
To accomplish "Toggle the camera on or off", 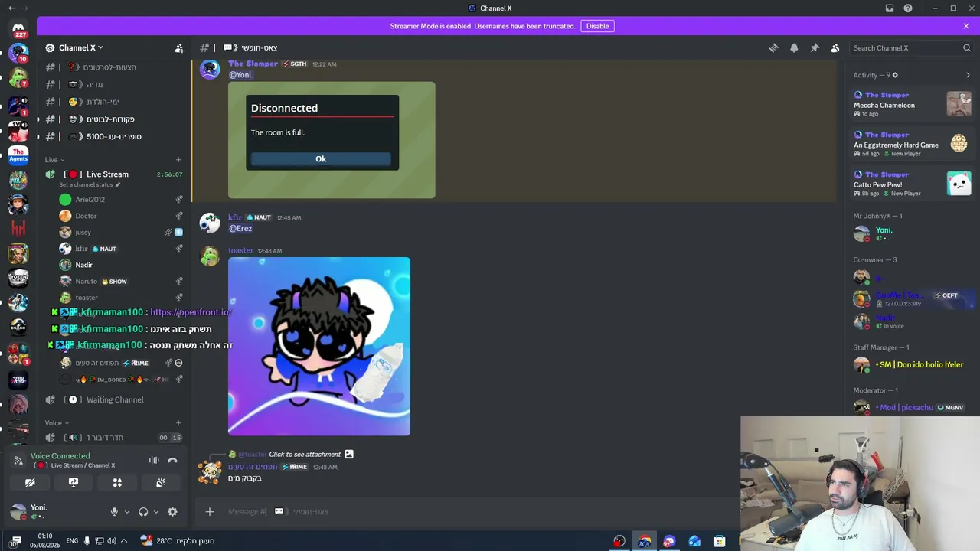I will pyautogui.click(x=30, y=482).
